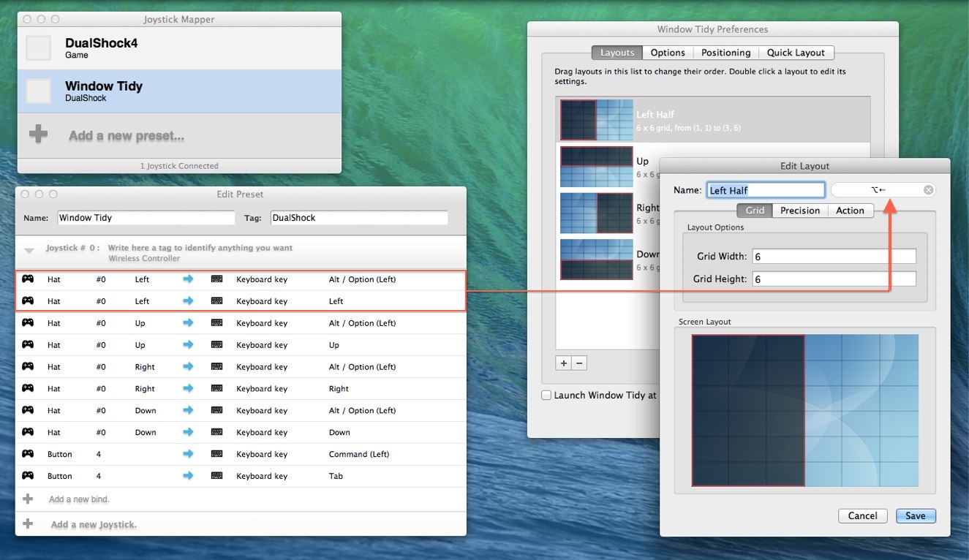
Task: Select the Right layout thumbnail
Action: pos(596,213)
